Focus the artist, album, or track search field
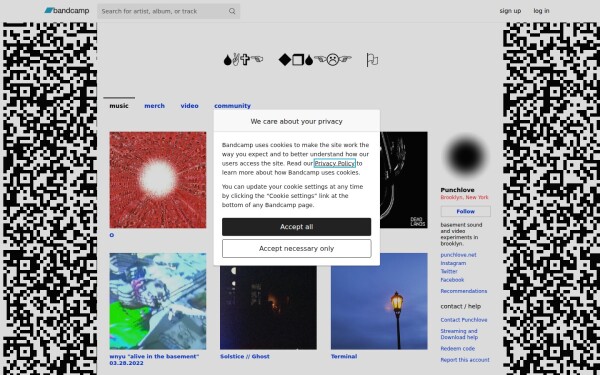This screenshot has width=600, height=375. [168, 11]
